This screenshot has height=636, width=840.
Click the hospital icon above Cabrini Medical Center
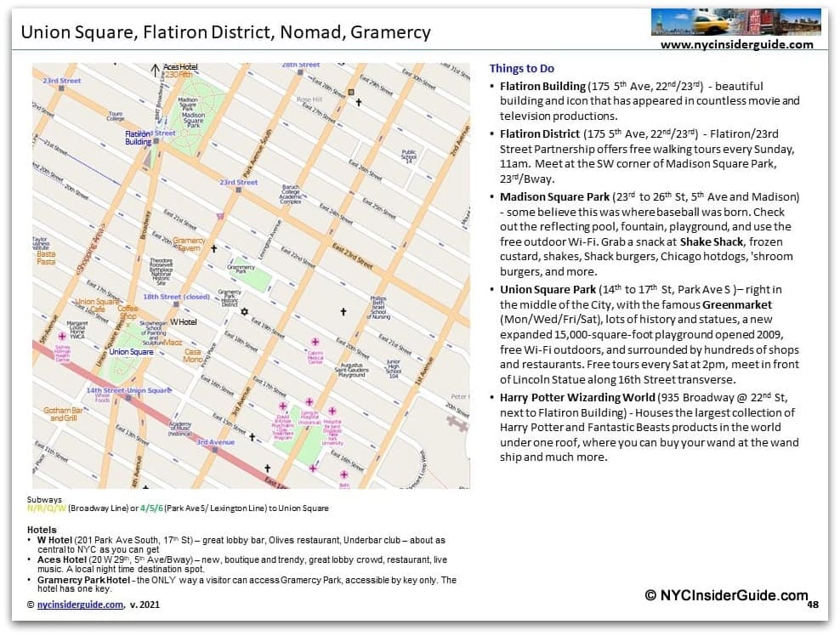pos(315,342)
